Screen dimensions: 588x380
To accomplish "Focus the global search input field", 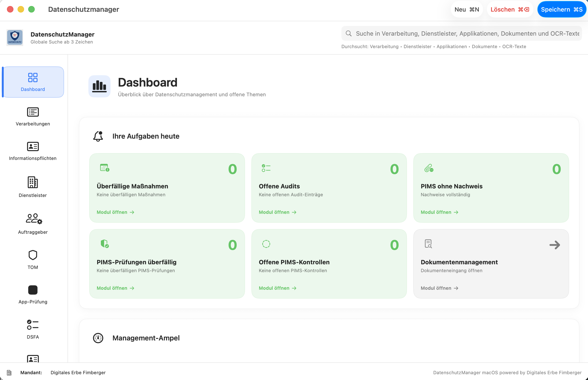I will click(461, 34).
